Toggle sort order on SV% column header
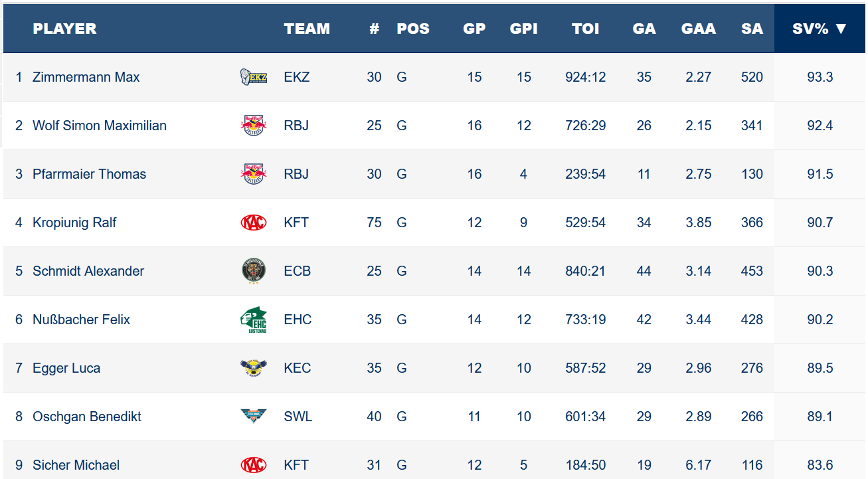 click(x=820, y=29)
